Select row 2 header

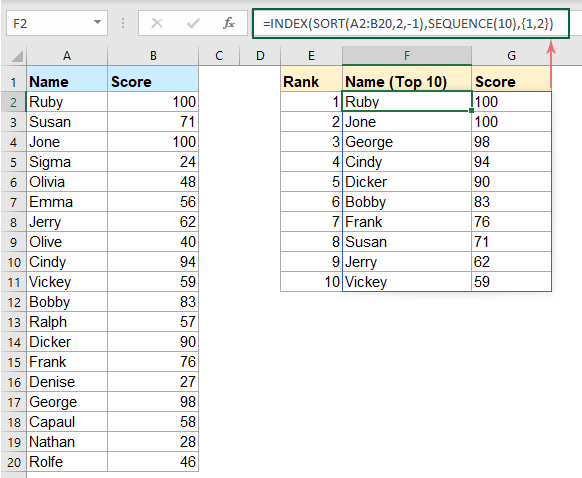click(13, 102)
